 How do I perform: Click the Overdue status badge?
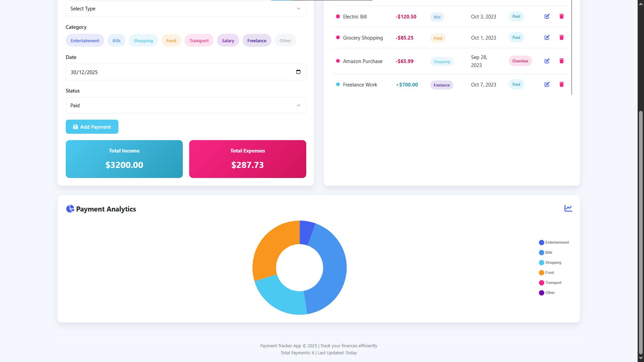520,61
